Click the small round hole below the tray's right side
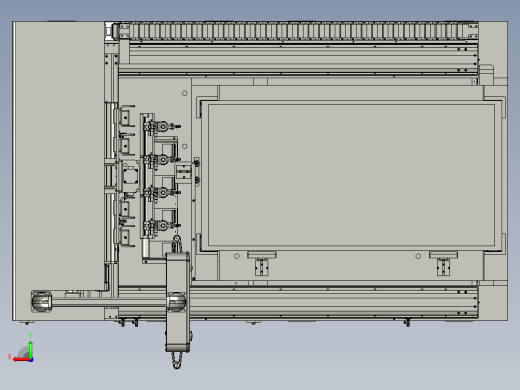 pyautogui.click(x=418, y=256)
